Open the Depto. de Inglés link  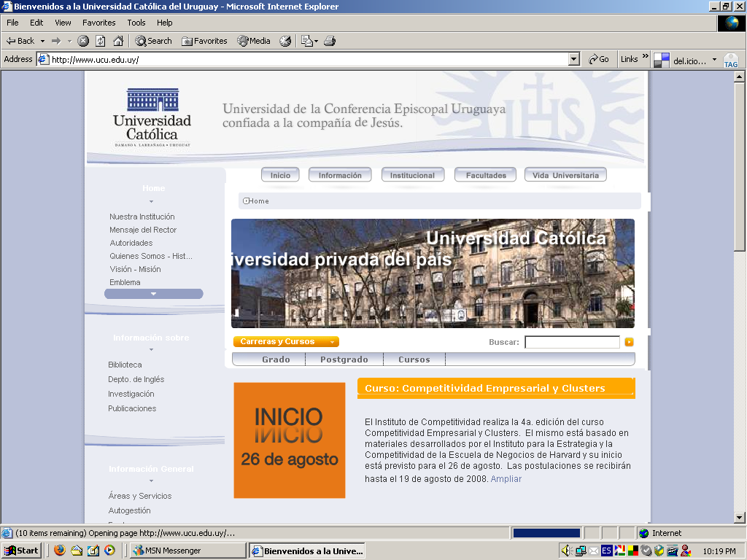[136, 379]
